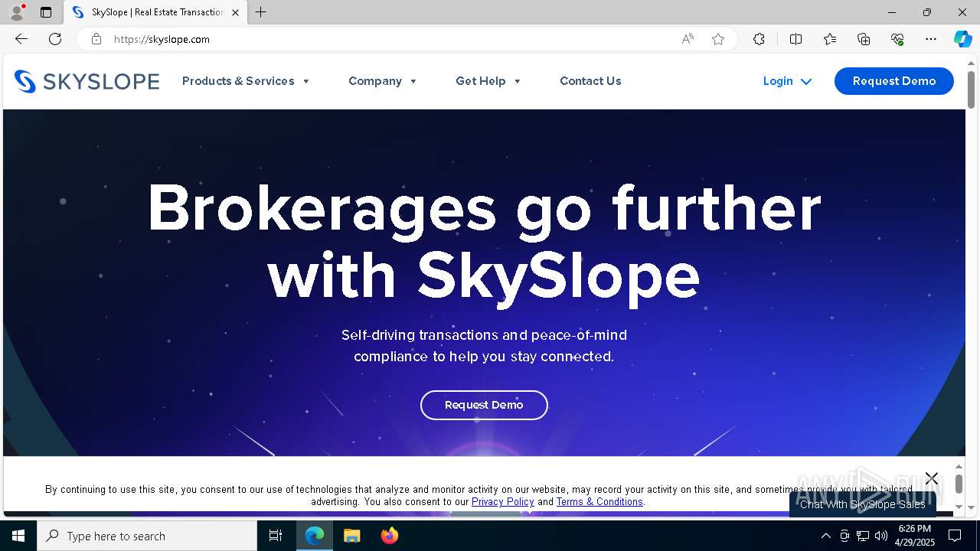This screenshot has width=980, height=551.
Task: Open File Explorer from the taskbar
Action: tap(352, 536)
